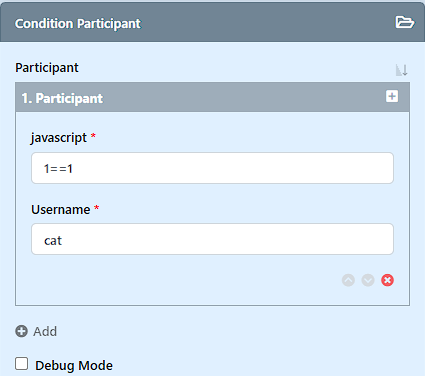Focus the javascript input containing 1==1

[x=212, y=168]
